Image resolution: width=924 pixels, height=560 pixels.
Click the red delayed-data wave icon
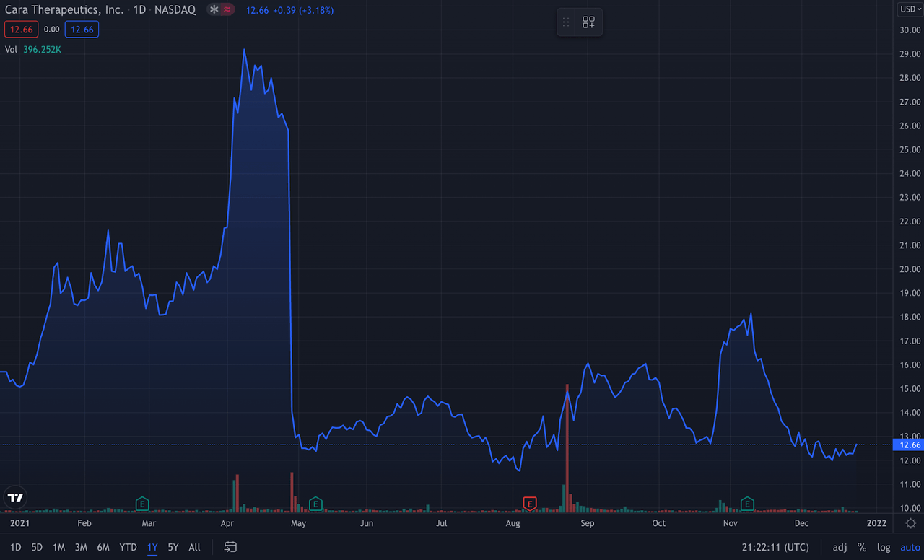227,10
